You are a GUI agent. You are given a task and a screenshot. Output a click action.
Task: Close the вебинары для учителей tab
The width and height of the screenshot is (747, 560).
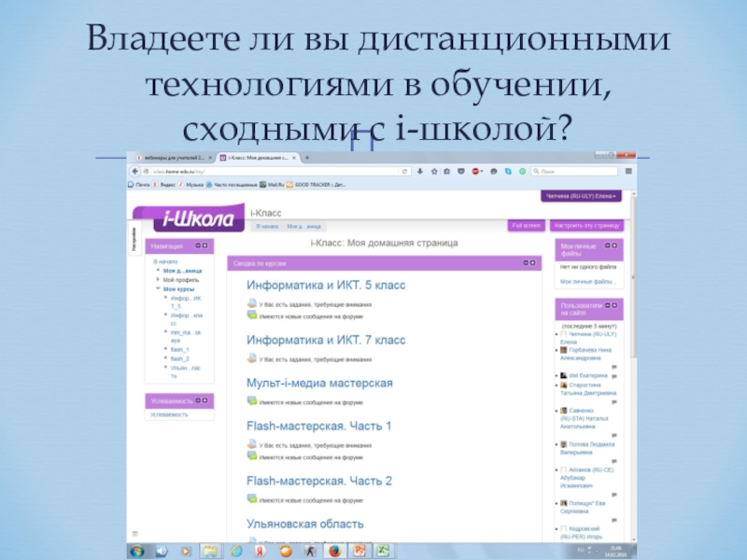(x=210, y=158)
